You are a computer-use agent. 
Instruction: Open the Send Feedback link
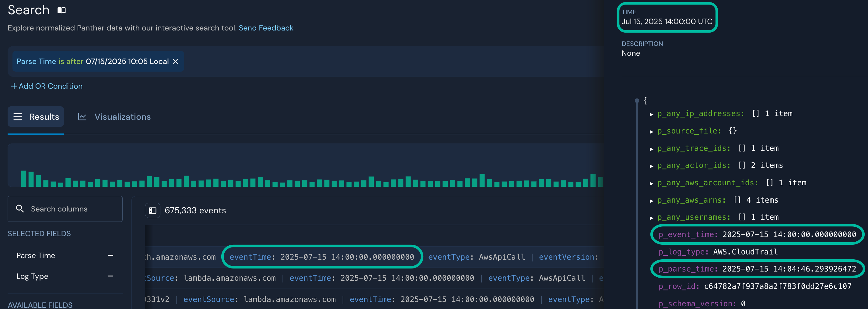(x=266, y=28)
